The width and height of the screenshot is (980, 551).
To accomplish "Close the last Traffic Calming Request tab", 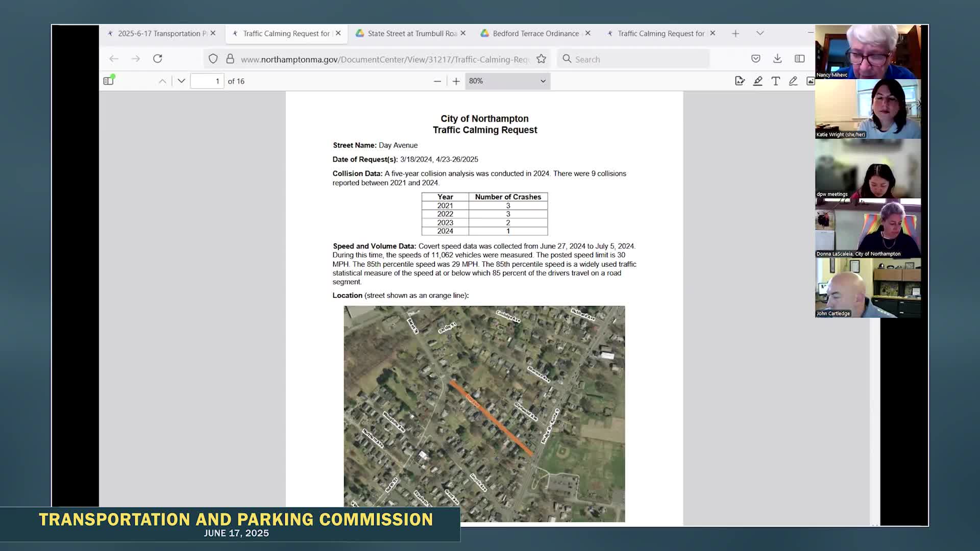I will coord(713,33).
